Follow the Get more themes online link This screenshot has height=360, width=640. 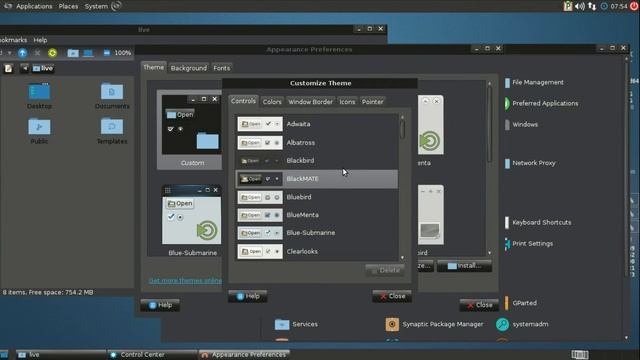click(x=185, y=280)
